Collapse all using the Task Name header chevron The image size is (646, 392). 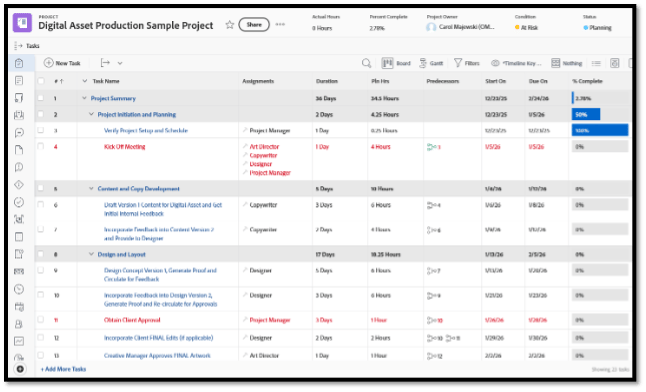point(84,81)
